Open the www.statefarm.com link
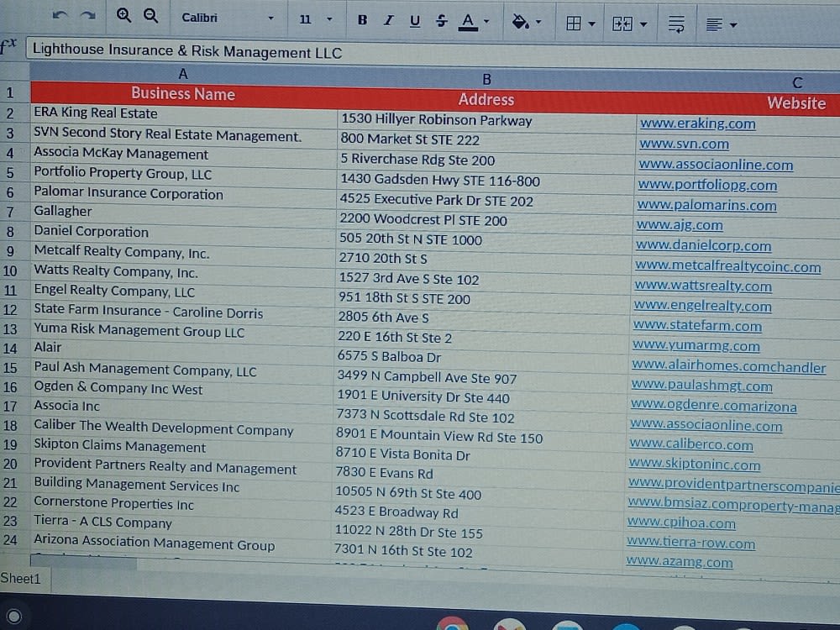This screenshot has width=840, height=630. point(697,326)
